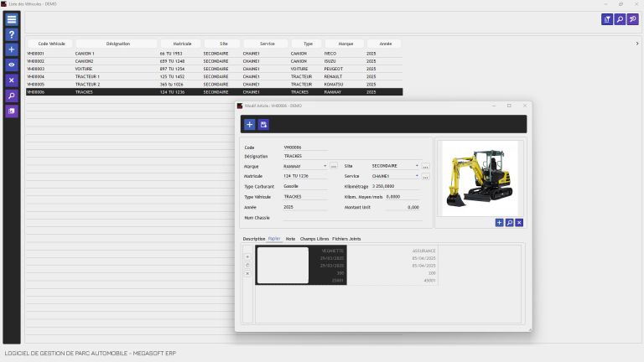Open the Service dropdown arrow
Viewport: 644px width, 362px height.
[417, 176]
